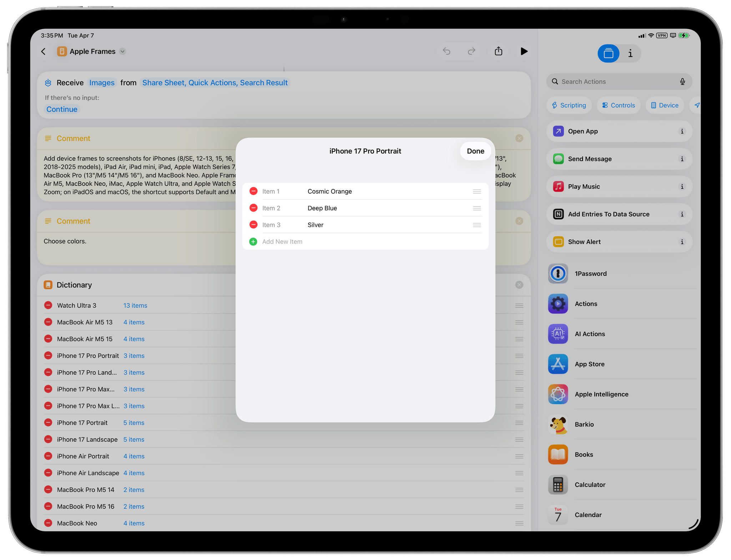Select the Controls category chip
731x560 pixels.
pos(619,105)
